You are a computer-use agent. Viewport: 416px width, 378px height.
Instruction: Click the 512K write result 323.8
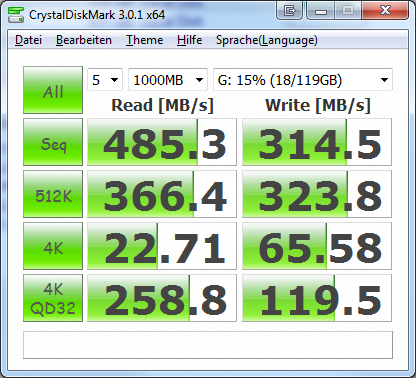pos(317,194)
